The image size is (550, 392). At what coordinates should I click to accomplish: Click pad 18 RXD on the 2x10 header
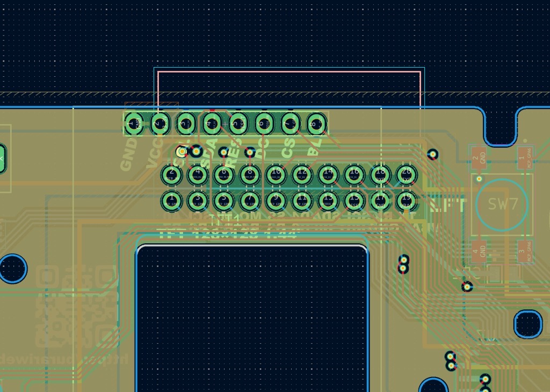380,175
